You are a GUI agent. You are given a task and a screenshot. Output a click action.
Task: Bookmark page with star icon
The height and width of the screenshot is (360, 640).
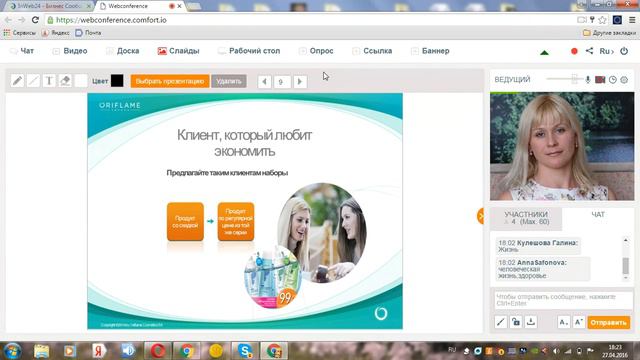point(602,20)
